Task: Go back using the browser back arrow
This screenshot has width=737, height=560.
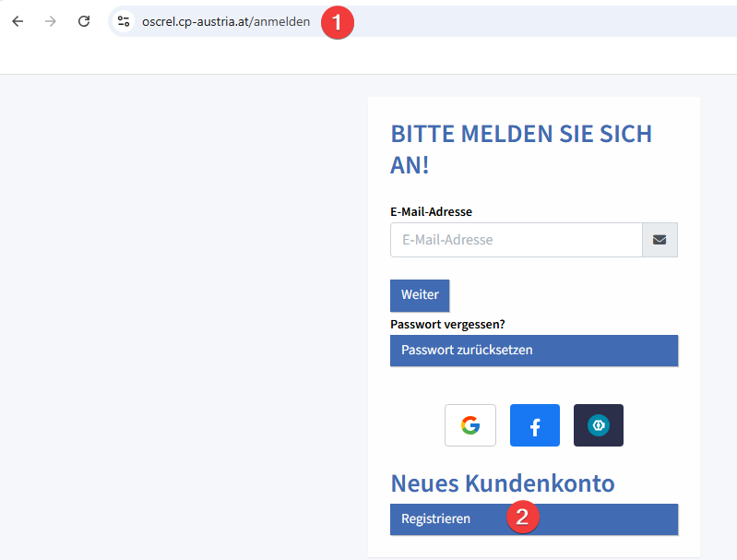Action: coord(18,21)
